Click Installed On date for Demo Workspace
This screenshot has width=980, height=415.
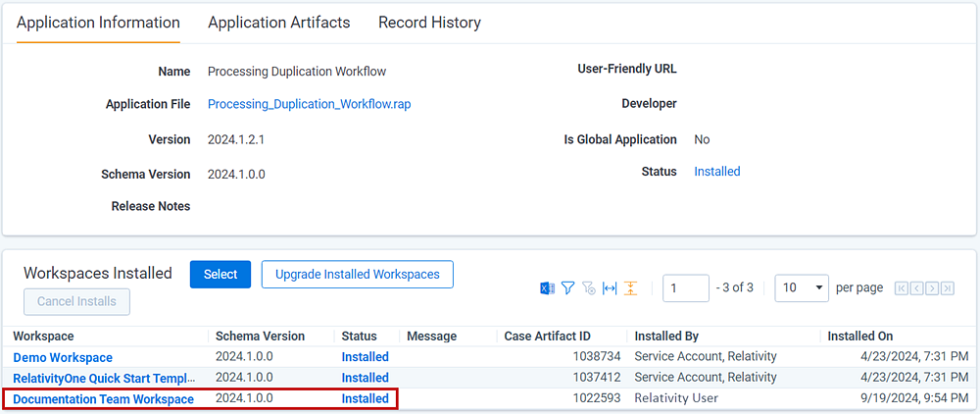click(x=914, y=357)
